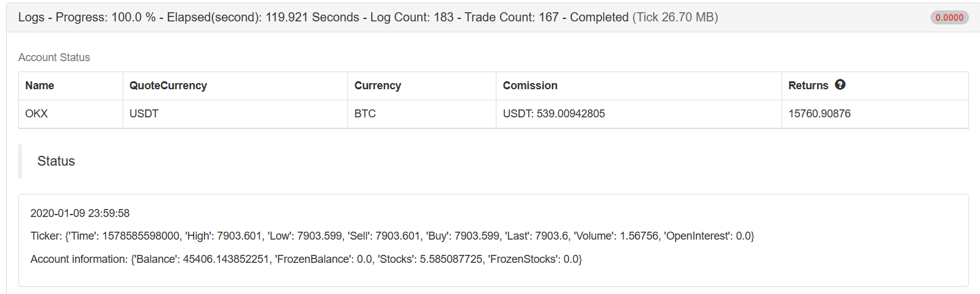
Task: Click the Account Status label
Action: click(x=54, y=57)
